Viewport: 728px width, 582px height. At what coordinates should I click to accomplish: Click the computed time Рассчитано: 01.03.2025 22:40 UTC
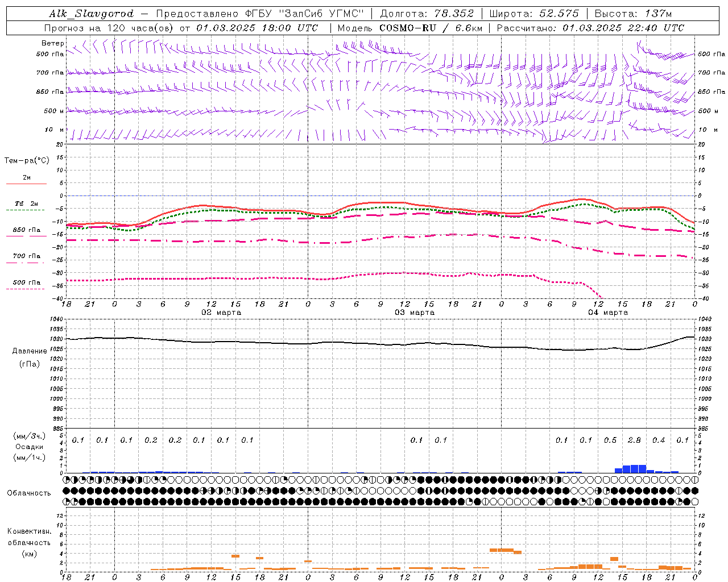point(590,28)
